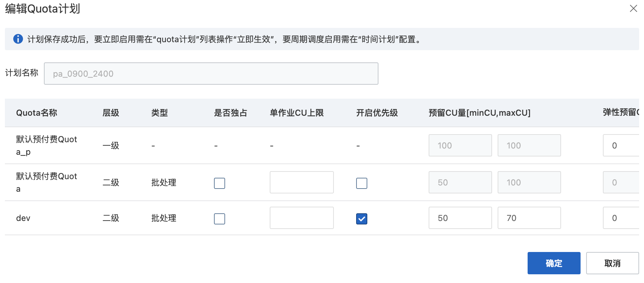644x283 pixels.
Task: Click the 预留CU量[minCU,maxCU] column header
Action: point(479,113)
